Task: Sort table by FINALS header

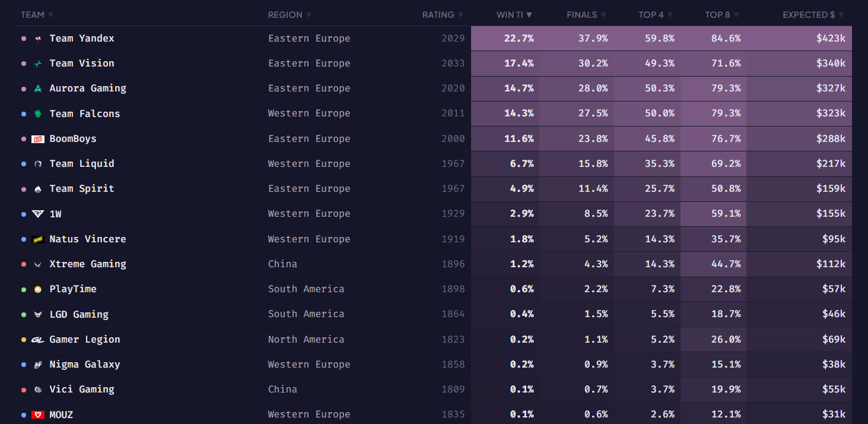Action: 586,15
